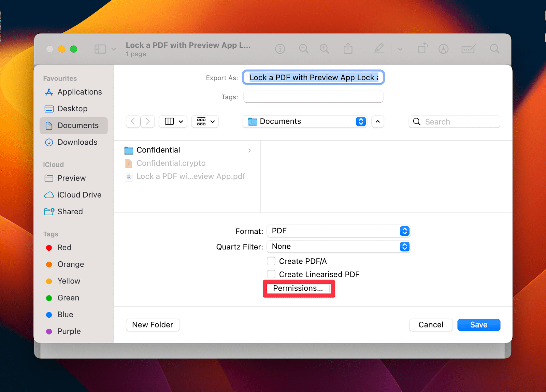Filter by Yellow tag
The height and width of the screenshot is (392, 546).
[74, 281]
